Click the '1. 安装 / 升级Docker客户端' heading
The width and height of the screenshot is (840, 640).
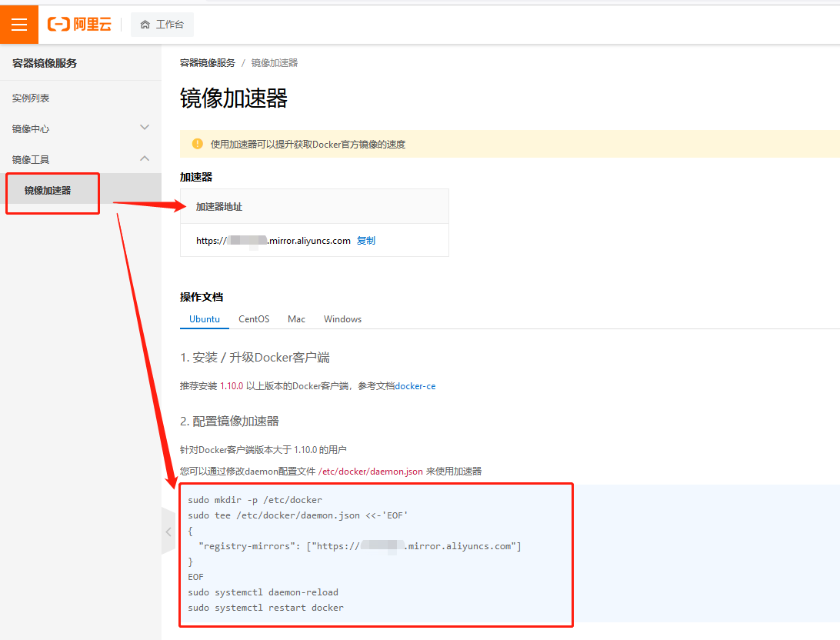255,357
